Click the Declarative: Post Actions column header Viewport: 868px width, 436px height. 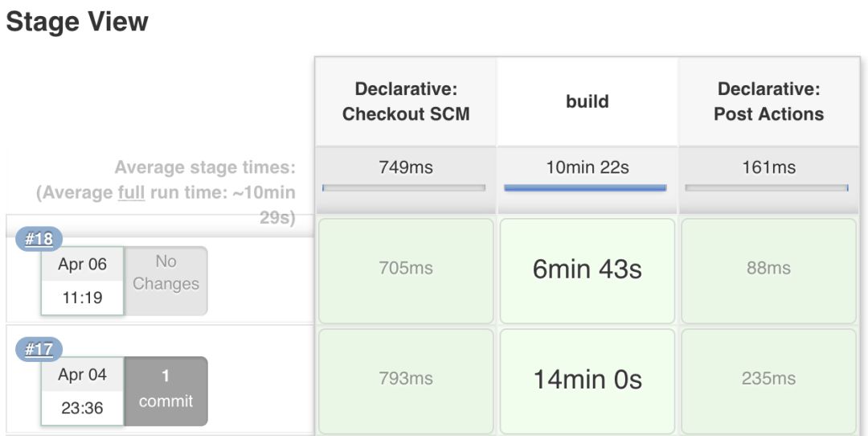[768, 101]
